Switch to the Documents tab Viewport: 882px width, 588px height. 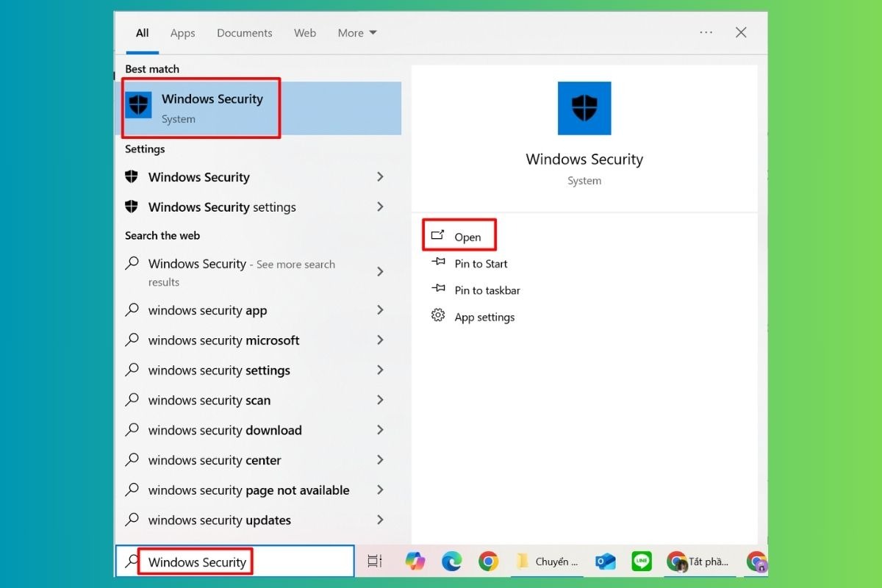tap(244, 33)
